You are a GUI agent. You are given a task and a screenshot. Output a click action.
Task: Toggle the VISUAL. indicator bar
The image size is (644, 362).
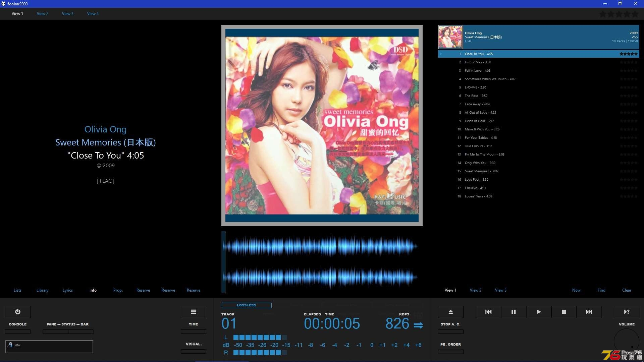pyautogui.click(x=194, y=351)
